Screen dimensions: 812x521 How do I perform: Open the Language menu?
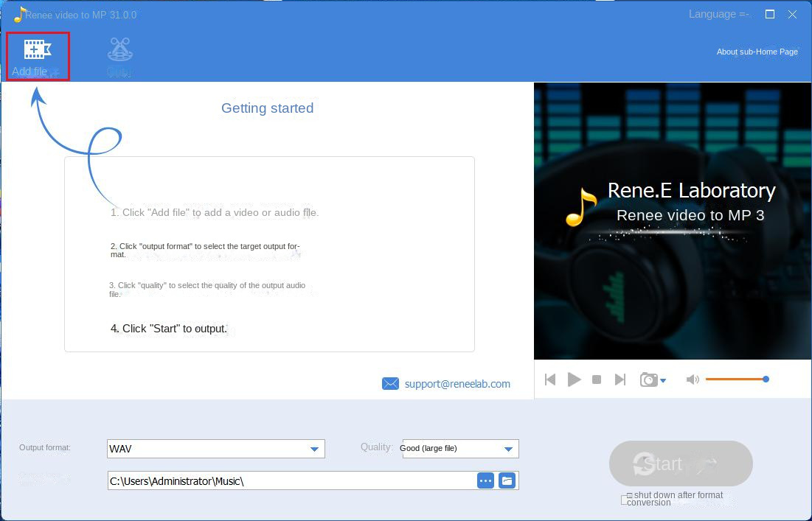click(x=719, y=14)
